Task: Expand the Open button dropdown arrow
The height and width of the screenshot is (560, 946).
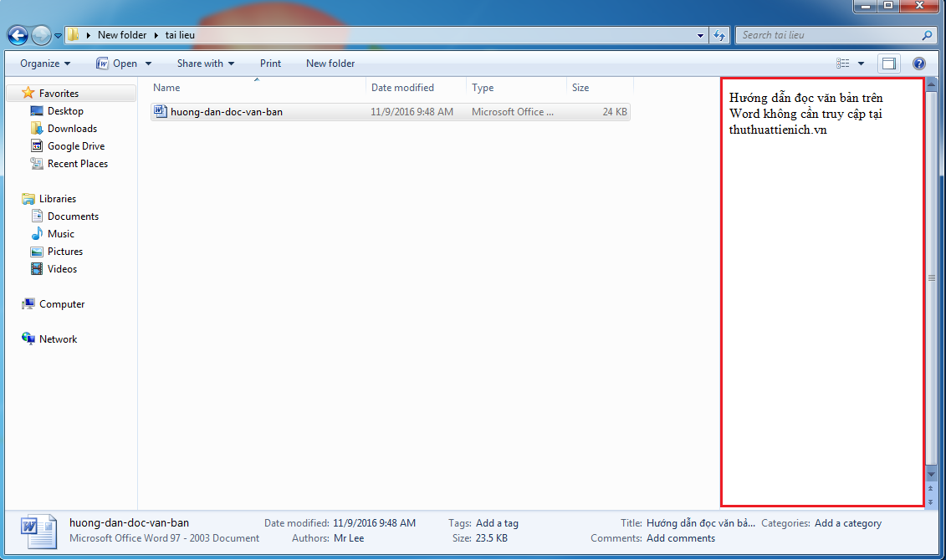Action: pos(149,64)
